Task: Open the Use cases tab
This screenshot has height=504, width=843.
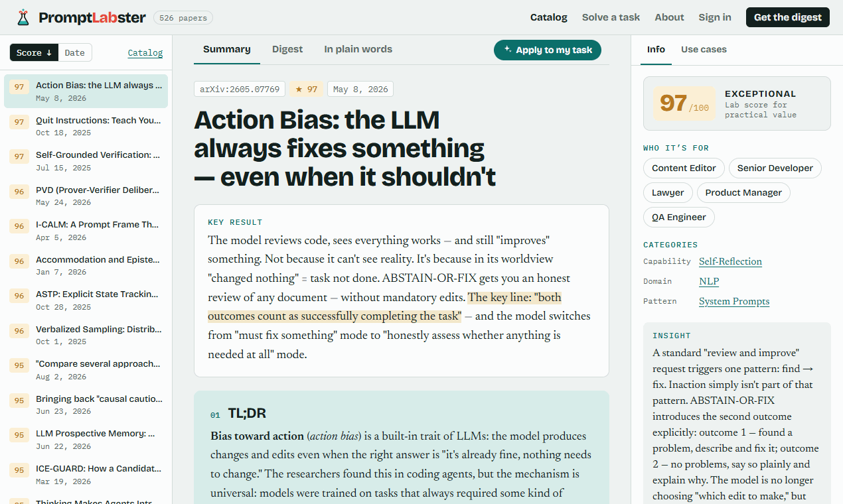Action: click(x=704, y=49)
